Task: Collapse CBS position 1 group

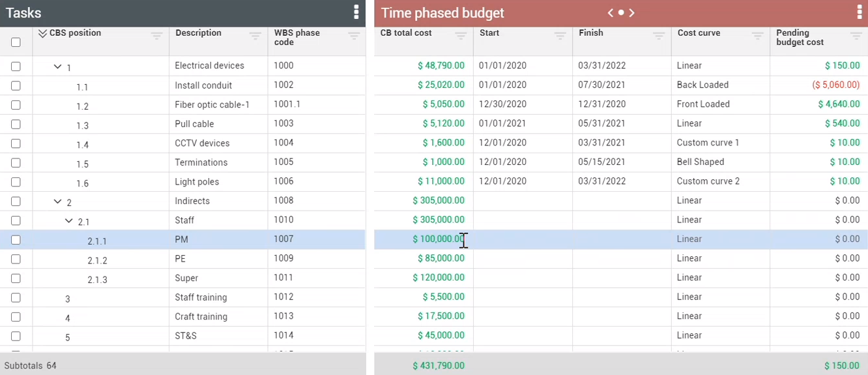Action: click(x=57, y=67)
